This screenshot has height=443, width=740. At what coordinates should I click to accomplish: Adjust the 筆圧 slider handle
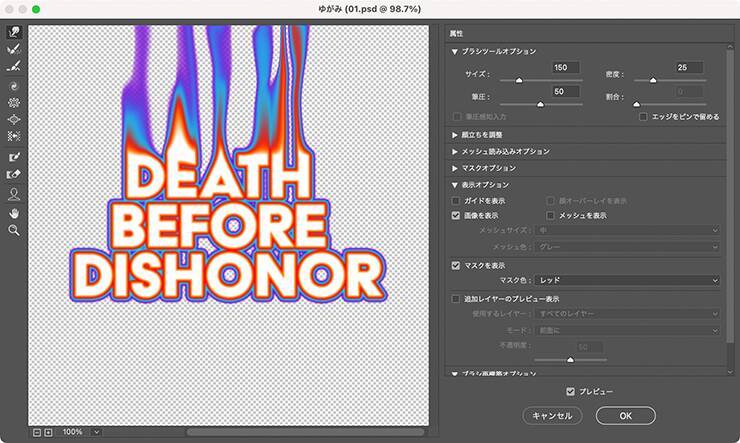pyautogui.click(x=540, y=104)
